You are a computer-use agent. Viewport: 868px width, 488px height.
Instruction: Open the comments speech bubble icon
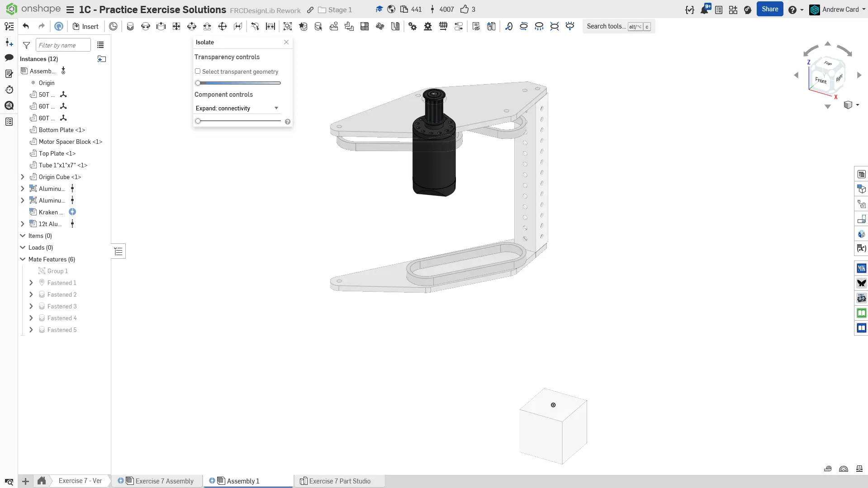click(x=9, y=57)
